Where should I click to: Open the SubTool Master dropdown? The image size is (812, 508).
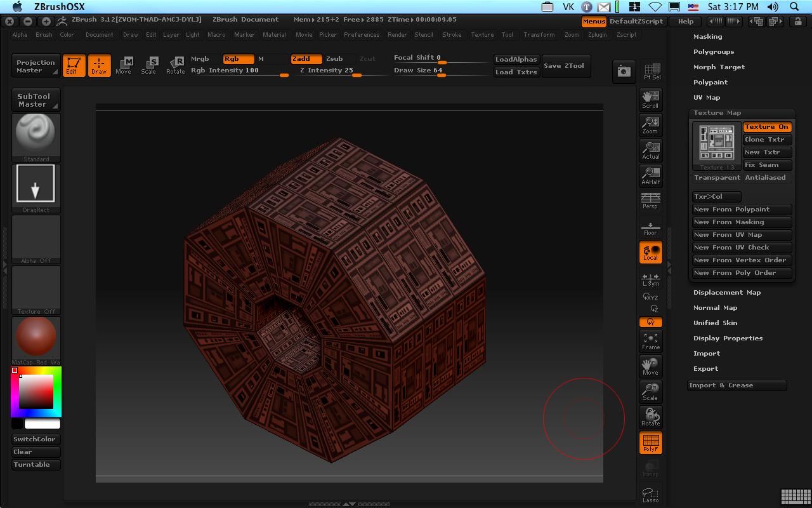tap(36, 100)
